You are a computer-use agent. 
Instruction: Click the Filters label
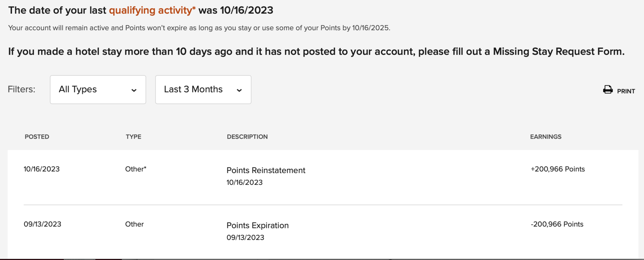22,89
